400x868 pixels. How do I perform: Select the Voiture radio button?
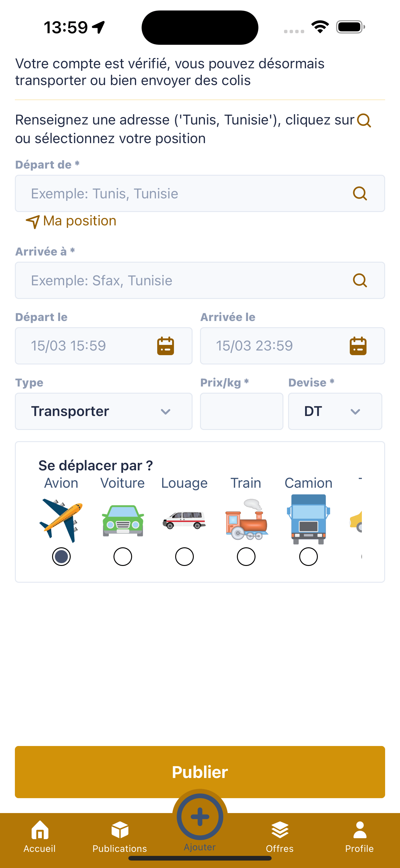[122, 557]
